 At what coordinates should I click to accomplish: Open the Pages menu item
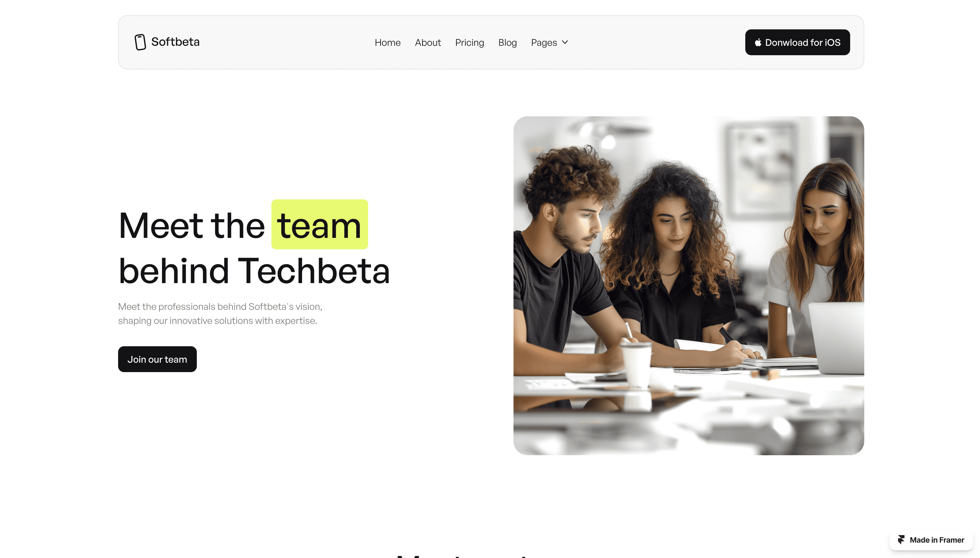point(549,42)
